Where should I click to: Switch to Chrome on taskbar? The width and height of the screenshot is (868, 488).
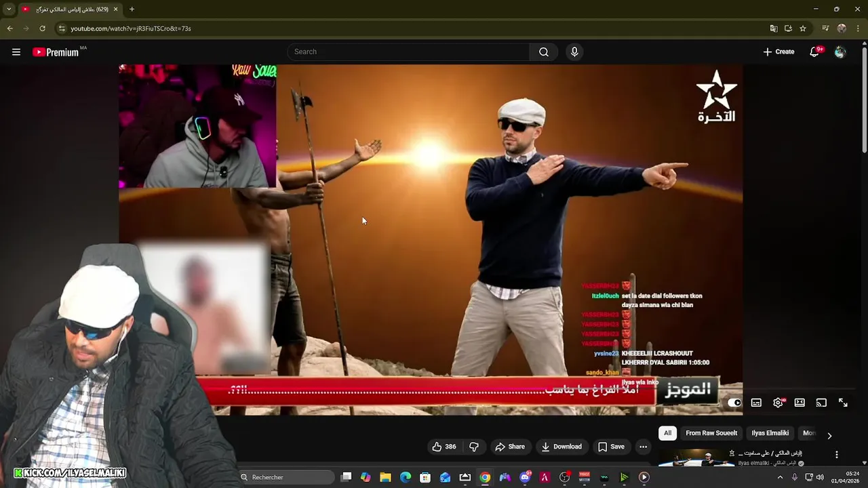click(x=485, y=477)
